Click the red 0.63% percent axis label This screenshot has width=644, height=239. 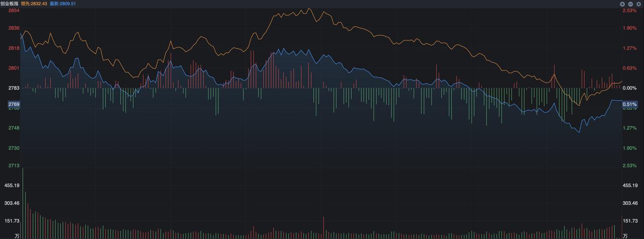pyautogui.click(x=630, y=68)
